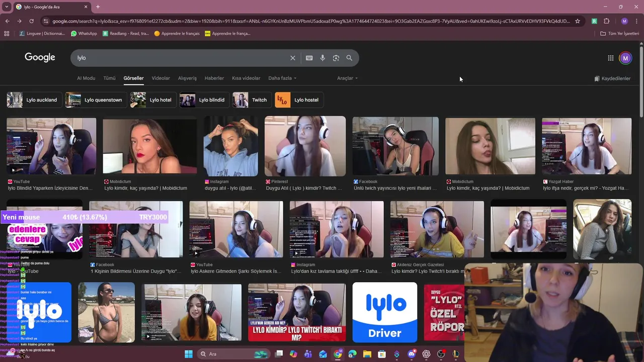Open Tüm Yer İşaretleri bookmarks folder

(619, 34)
